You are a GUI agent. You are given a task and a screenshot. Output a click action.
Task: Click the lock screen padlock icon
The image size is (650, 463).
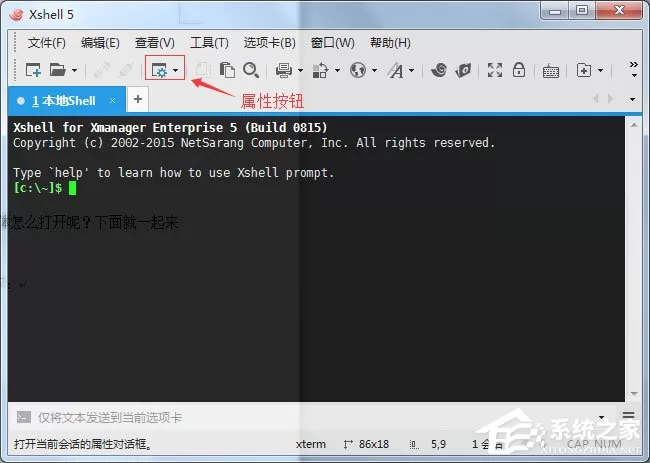pyautogui.click(x=519, y=70)
